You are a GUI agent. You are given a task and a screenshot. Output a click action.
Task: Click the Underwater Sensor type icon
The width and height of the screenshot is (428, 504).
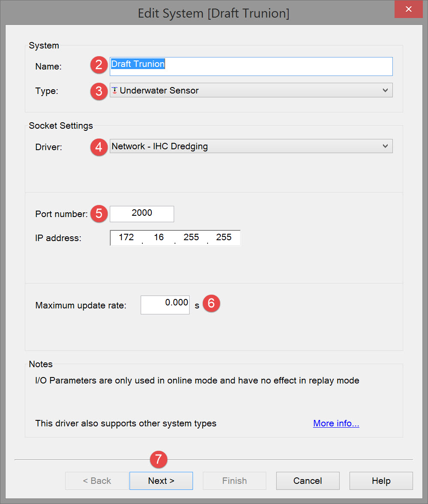115,91
